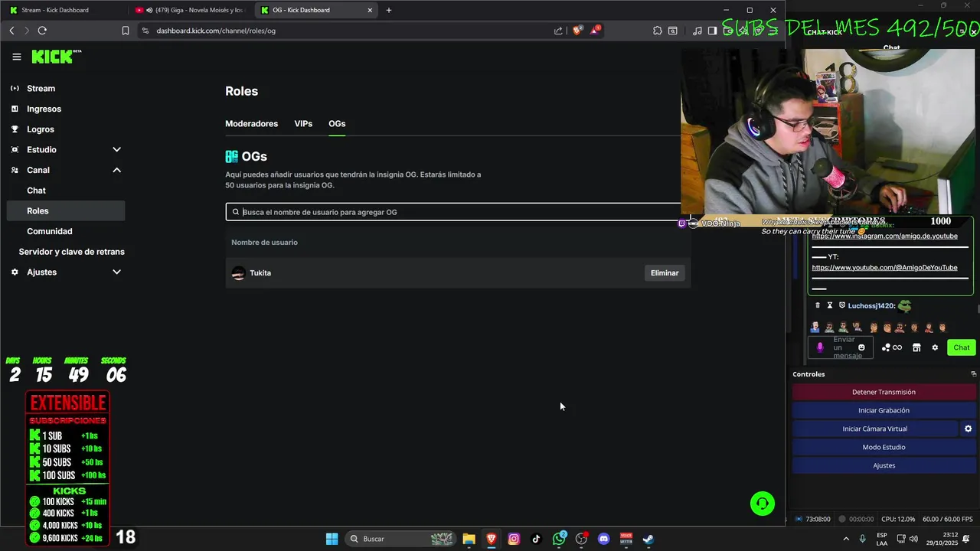The image size is (980, 551).
Task: Send message with green Chat button
Action: pos(962,347)
